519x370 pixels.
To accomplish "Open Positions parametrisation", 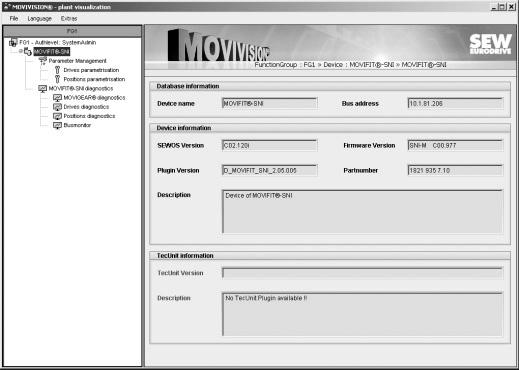I will [94, 79].
